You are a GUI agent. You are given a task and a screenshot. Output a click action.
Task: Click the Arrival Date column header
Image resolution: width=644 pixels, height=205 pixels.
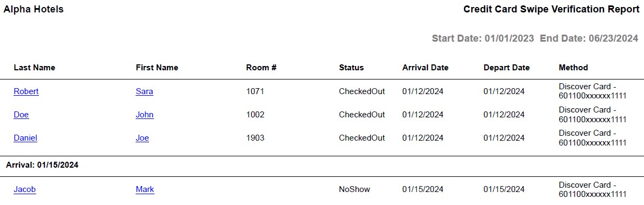426,68
